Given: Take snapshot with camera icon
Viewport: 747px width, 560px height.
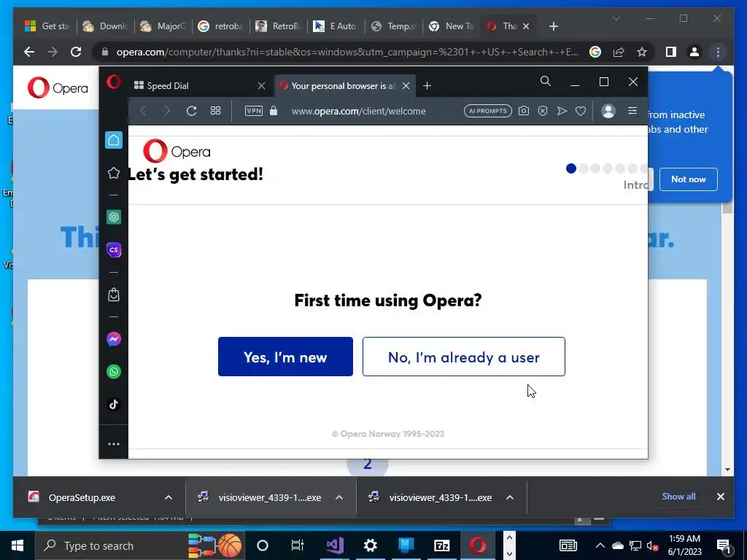Looking at the screenshot, I should (524, 111).
